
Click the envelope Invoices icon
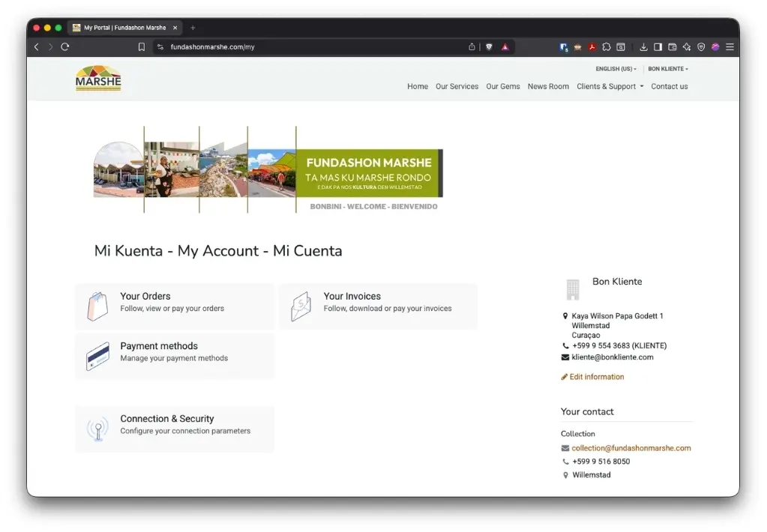click(x=301, y=306)
